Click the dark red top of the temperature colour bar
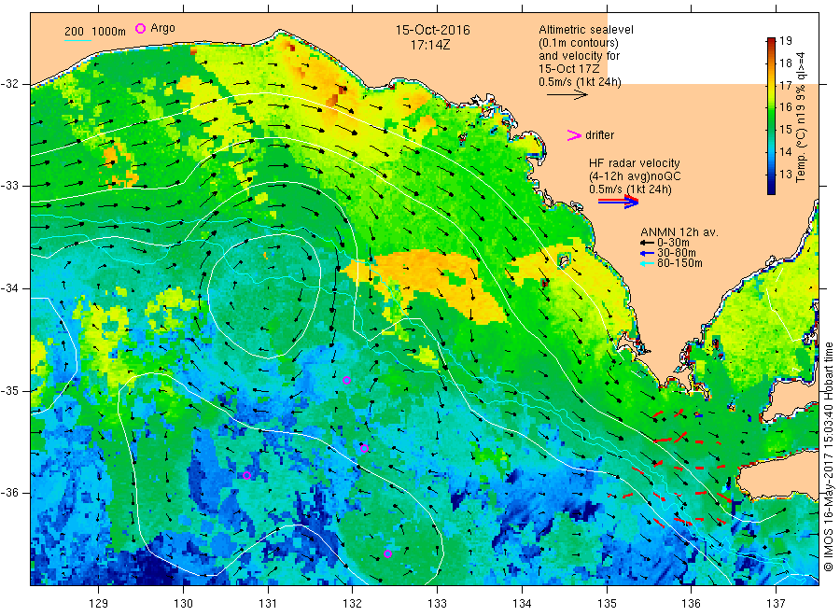840x616 pixels. (771, 42)
